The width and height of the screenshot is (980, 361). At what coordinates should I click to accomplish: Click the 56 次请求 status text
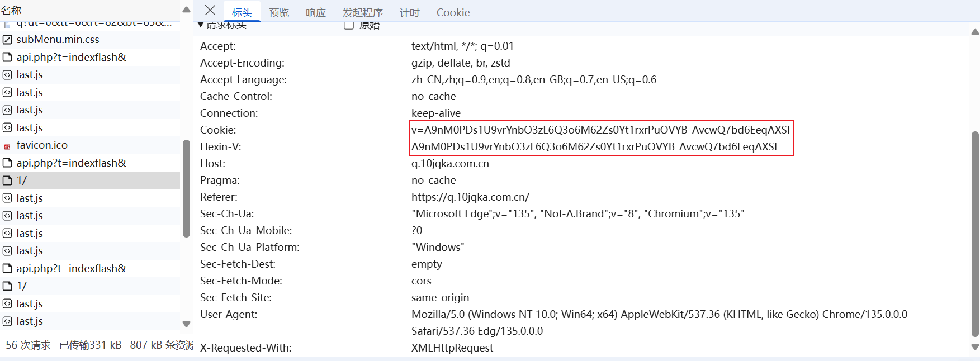(28, 345)
